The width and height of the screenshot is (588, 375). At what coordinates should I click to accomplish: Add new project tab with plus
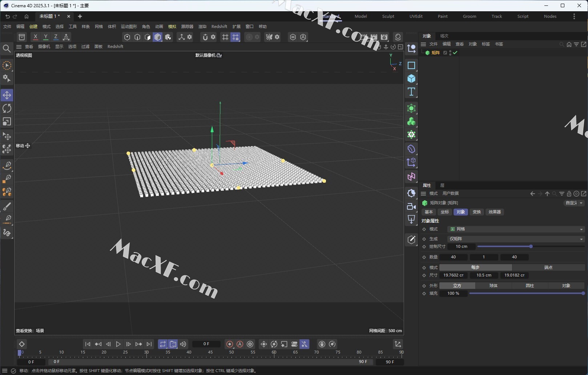tap(80, 16)
